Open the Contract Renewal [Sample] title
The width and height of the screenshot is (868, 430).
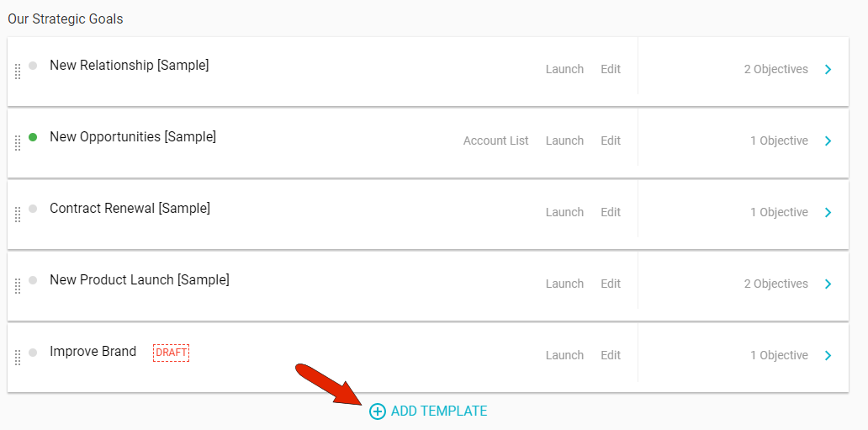[x=130, y=208]
